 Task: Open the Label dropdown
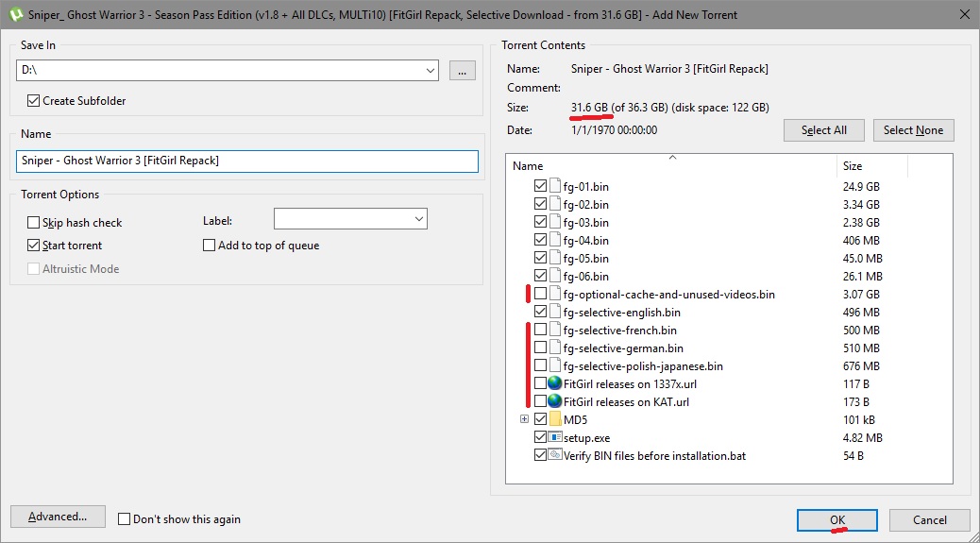click(419, 219)
